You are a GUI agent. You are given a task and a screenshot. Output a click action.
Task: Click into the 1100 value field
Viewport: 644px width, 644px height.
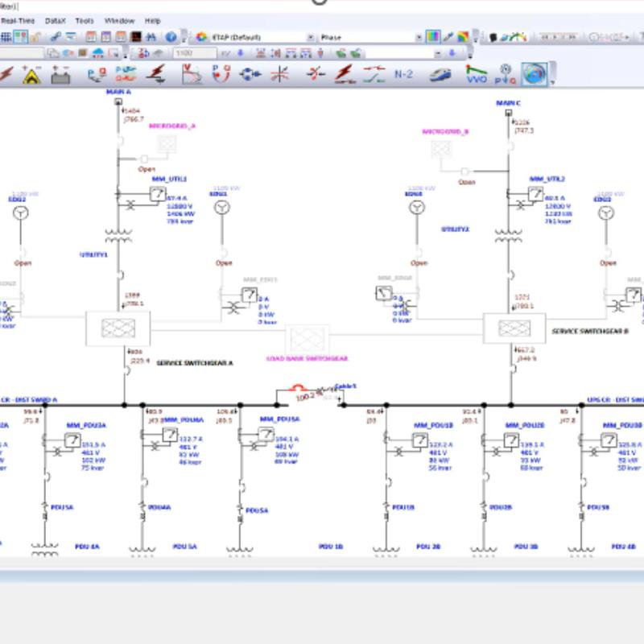point(194,53)
